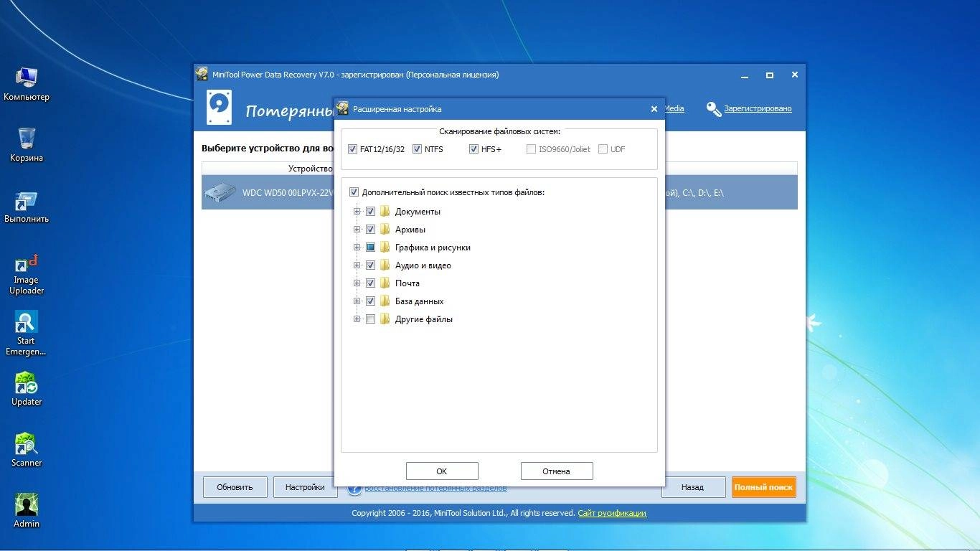
Task: Expand the Аудио и видео tree node
Action: click(357, 265)
